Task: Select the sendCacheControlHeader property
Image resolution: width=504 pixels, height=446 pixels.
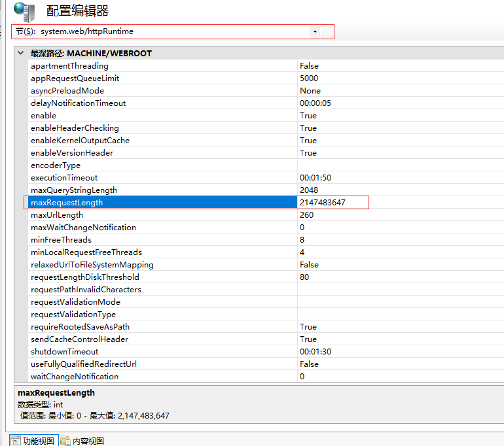Action: click(x=79, y=339)
